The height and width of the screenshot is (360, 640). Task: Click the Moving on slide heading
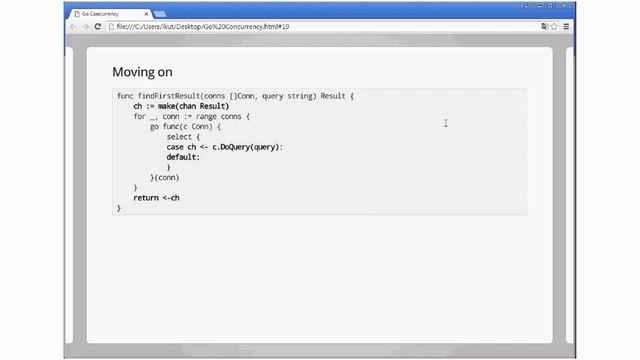[142, 72]
